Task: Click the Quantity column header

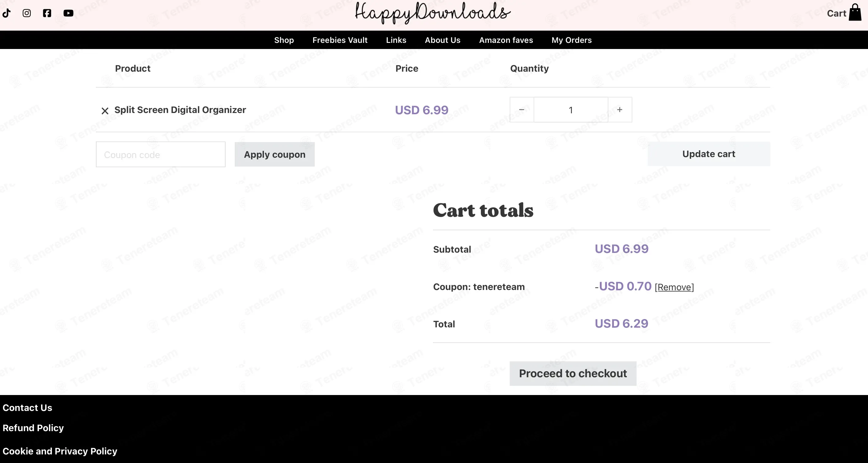Action: coord(529,69)
